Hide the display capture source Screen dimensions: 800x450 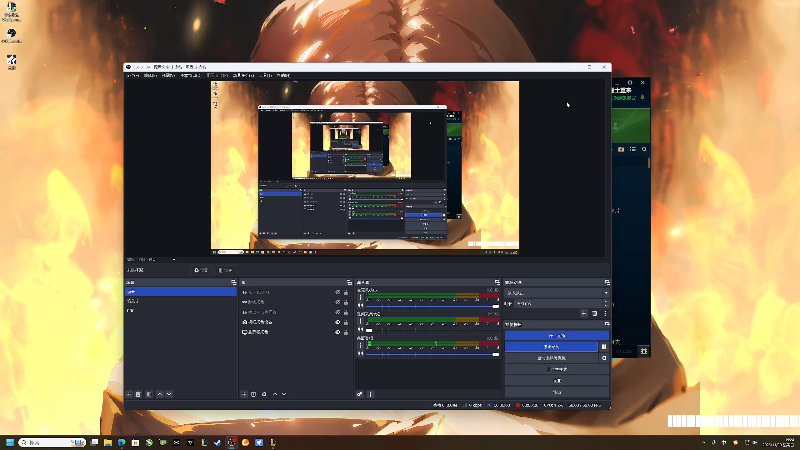[338, 332]
